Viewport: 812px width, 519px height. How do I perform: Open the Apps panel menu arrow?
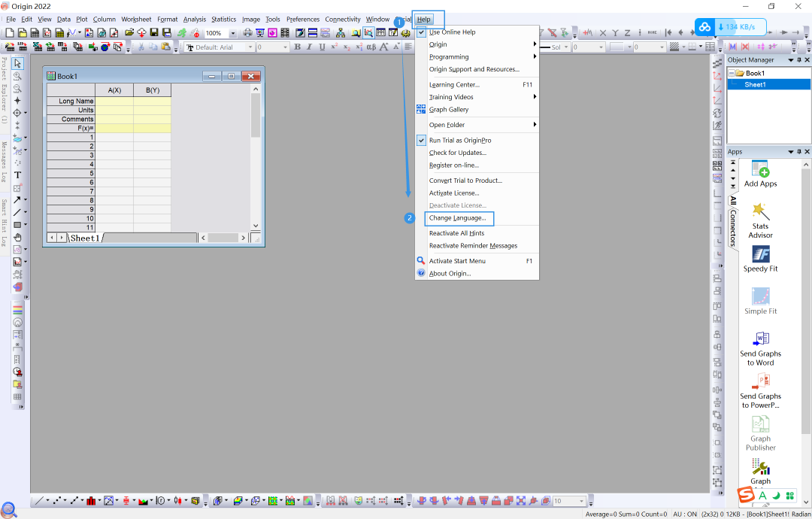791,152
